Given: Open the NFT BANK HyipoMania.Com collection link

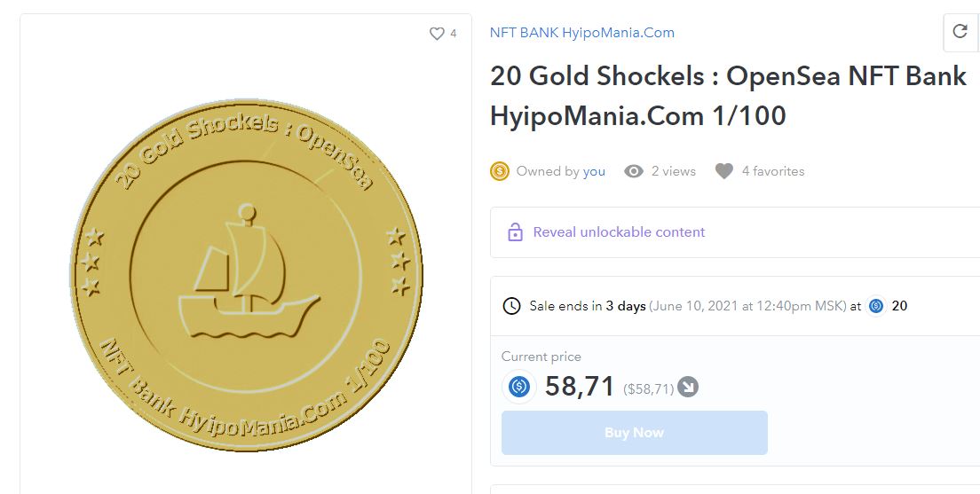Looking at the screenshot, I should coord(581,33).
